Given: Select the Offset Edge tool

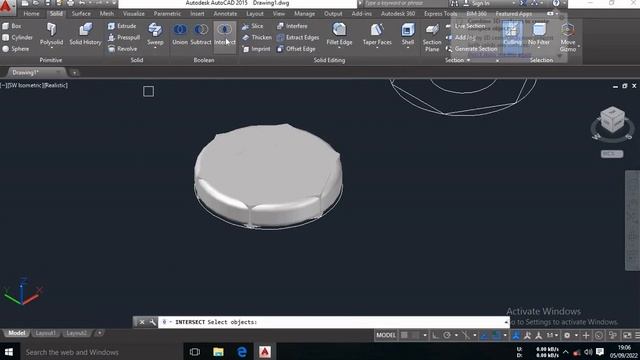Looking at the screenshot, I should pos(296,49).
